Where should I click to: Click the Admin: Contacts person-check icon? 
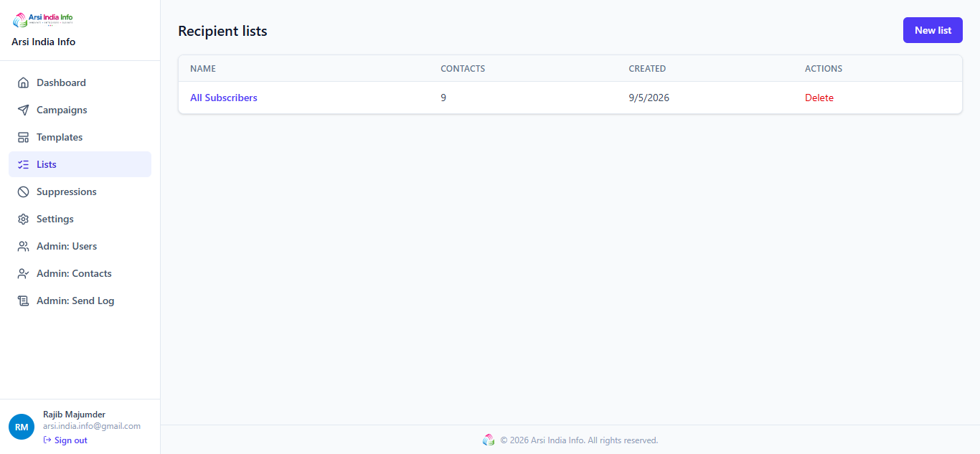pos(23,273)
